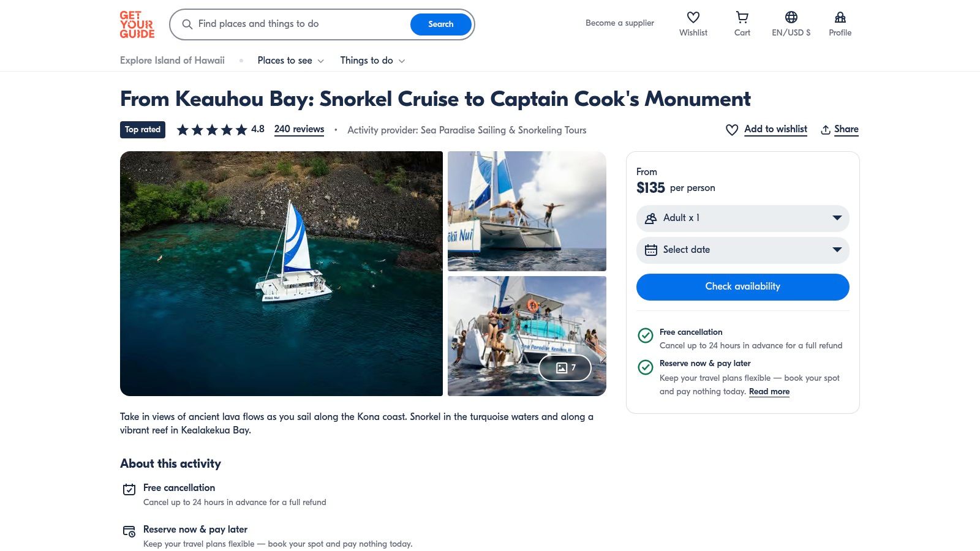Open the Profile icon
The image size is (980, 551).
tap(840, 18)
